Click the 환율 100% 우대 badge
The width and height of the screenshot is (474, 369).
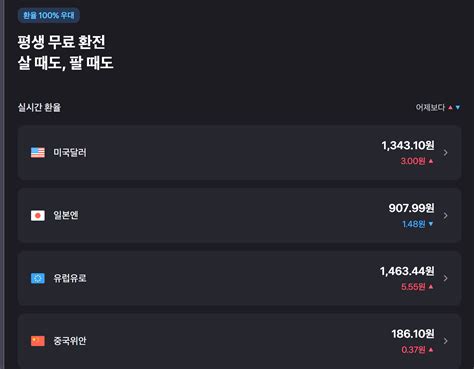click(x=49, y=15)
